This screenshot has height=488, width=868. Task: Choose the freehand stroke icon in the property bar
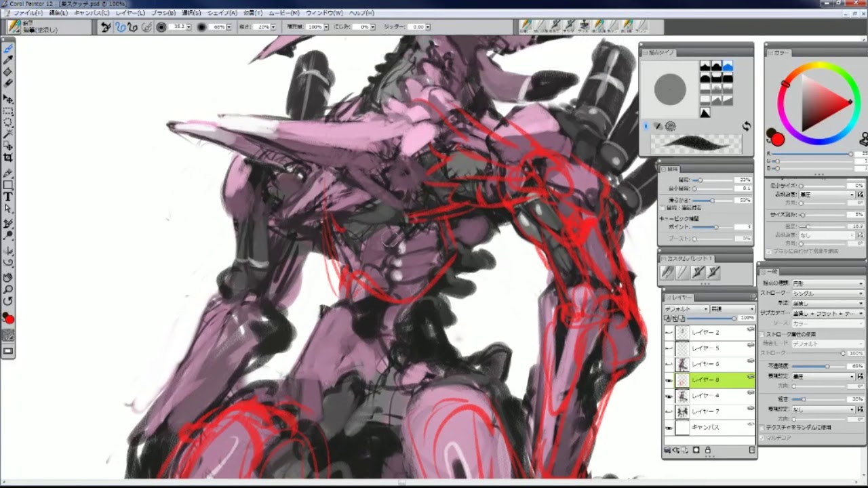pos(121,27)
